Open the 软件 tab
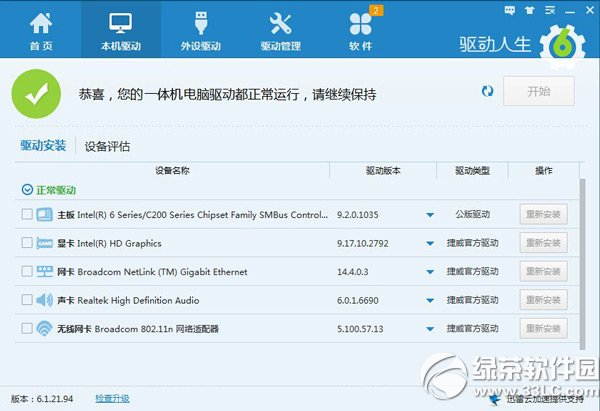 [360, 31]
